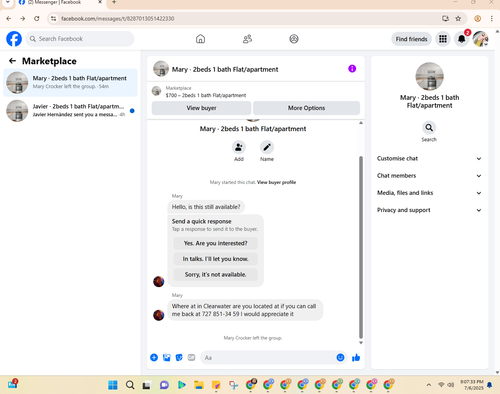Screen dimensions: 500x394
Task: Click the More Options button
Action: (306, 108)
